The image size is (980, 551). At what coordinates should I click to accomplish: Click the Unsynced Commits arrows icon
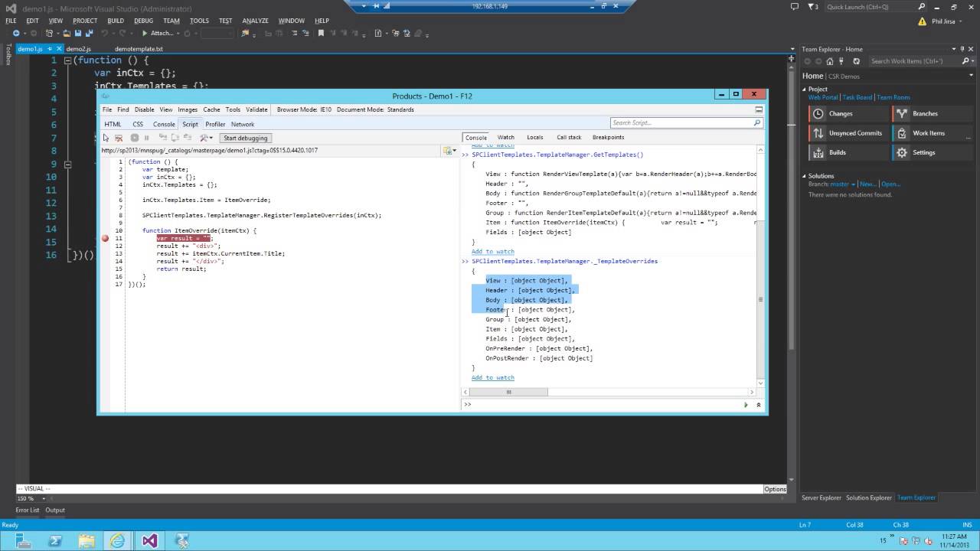tap(818, 133)
